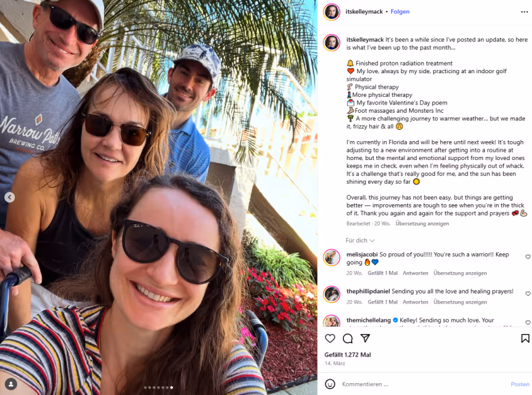Open emoji picker in comment field

coord(330,384)
